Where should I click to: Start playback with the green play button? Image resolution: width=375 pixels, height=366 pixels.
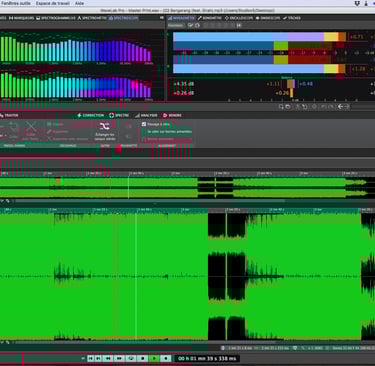coord(154,358)
